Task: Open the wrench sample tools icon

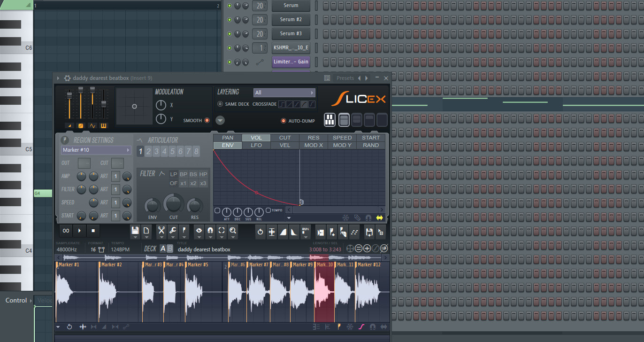Action: 172,231
